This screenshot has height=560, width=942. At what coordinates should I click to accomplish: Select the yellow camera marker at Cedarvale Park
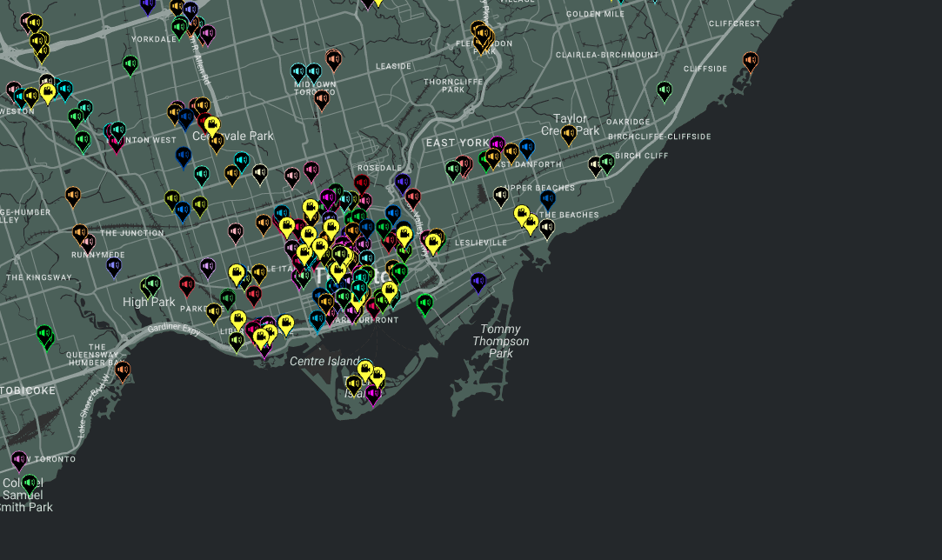211,125
